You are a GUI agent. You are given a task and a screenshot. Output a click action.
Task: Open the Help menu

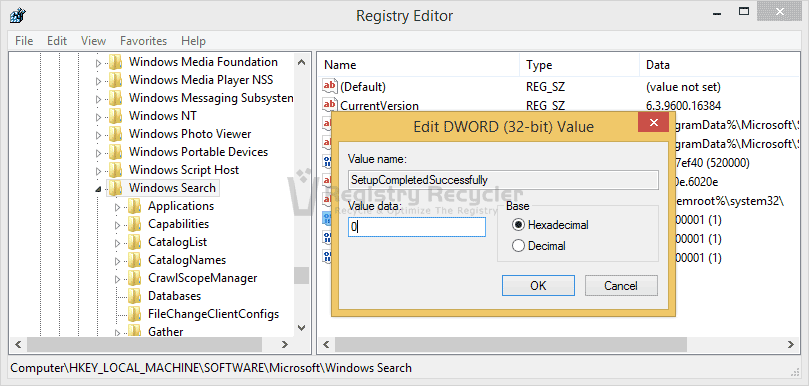pyautogui.click(x=193, y=41)
